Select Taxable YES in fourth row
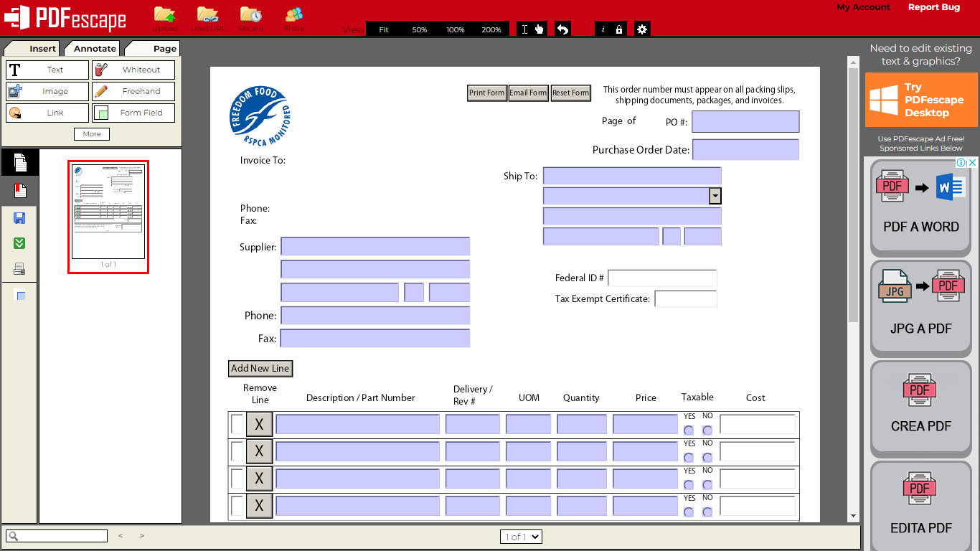Screen dimensions: 980x551 coord(689,512)
